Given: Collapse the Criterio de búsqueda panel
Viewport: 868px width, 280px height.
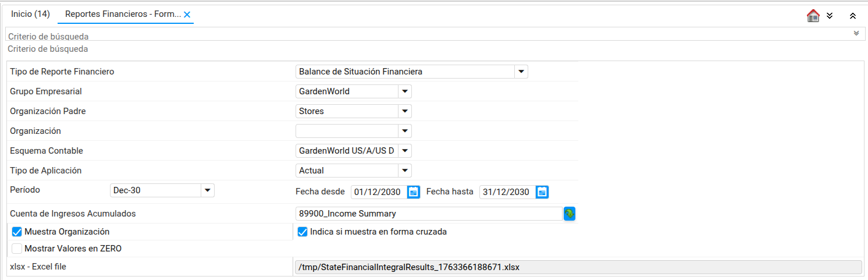Looking at the screenshot, I should pyautogui.click(x=856, y=33).
